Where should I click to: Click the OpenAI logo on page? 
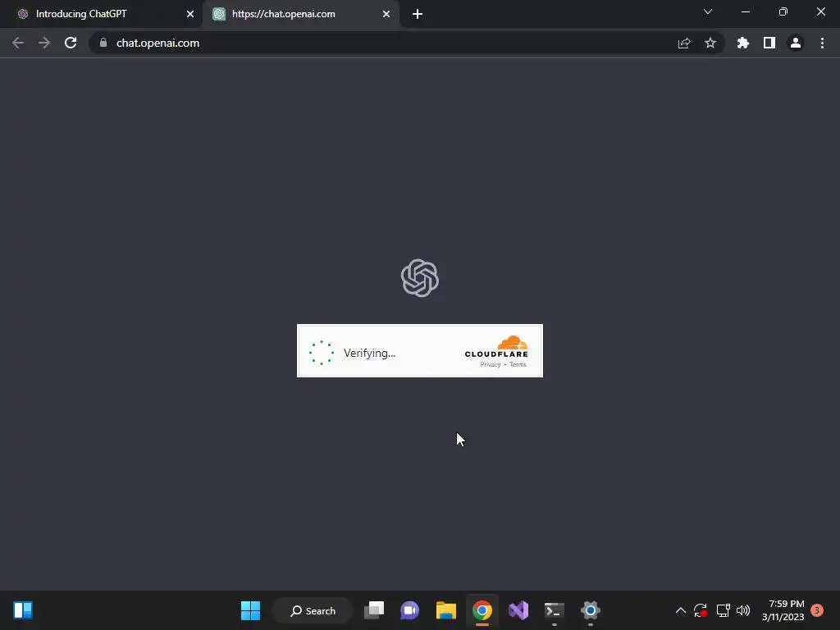pyautogui.click(x=420, y=277)
